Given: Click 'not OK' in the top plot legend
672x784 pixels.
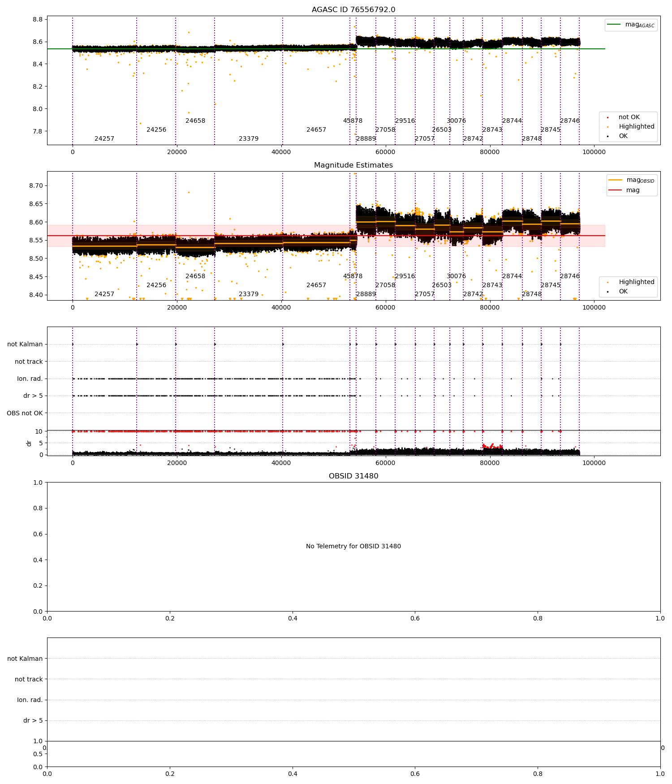Looking at the screenshot, I should [629, 117].
